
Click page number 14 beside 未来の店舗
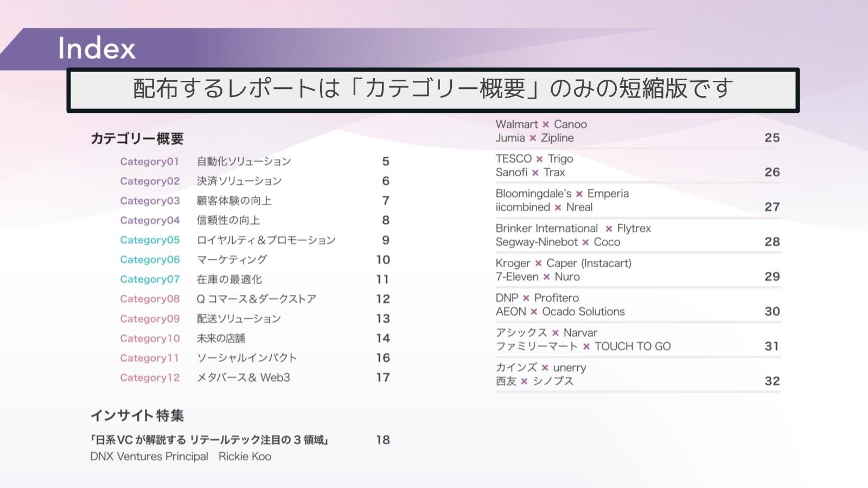[x=383, y=338]
